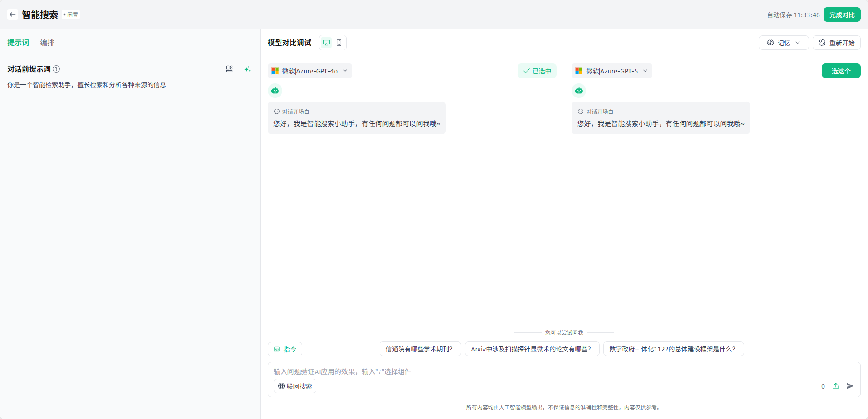Click the robot avatar under Azure-GPT-5
Screen dimensions: 868x419
[x=579, y=91]
